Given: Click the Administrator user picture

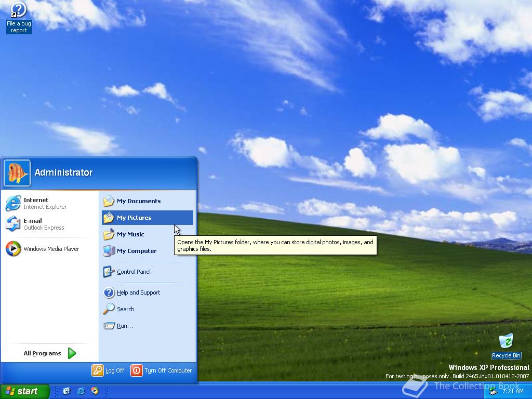Looking at the screenshot, I should coord(17,173).
